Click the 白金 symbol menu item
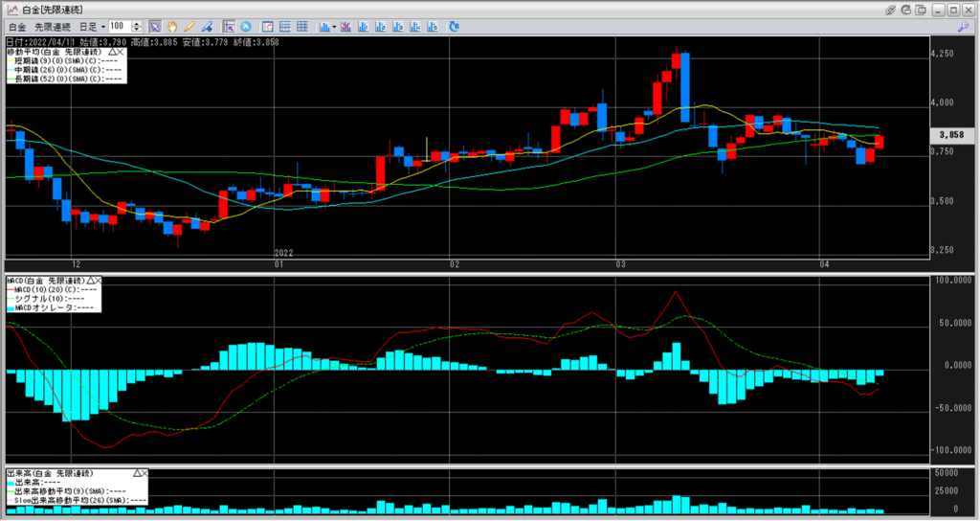This screenshot has width=980, height=521. click(16, 26)
